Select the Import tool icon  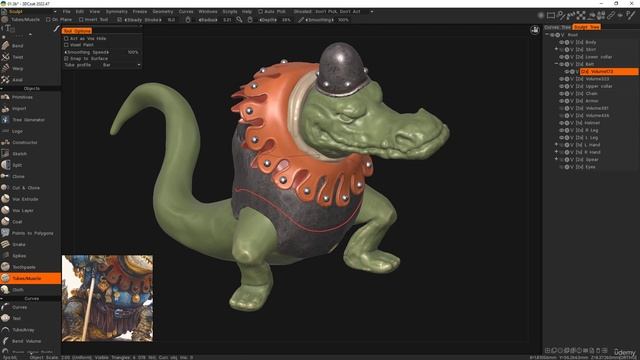coord(5,109)
